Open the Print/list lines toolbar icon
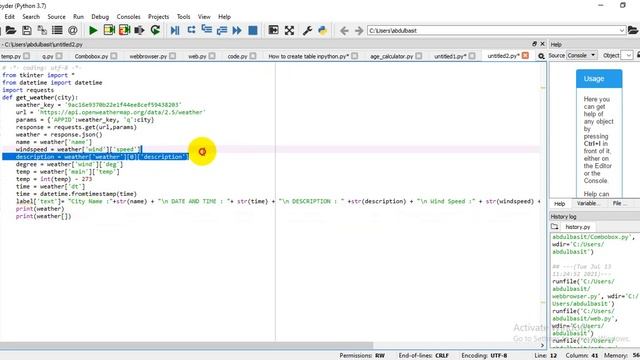Viewport: 640px width, 360px height. [57, 31]
